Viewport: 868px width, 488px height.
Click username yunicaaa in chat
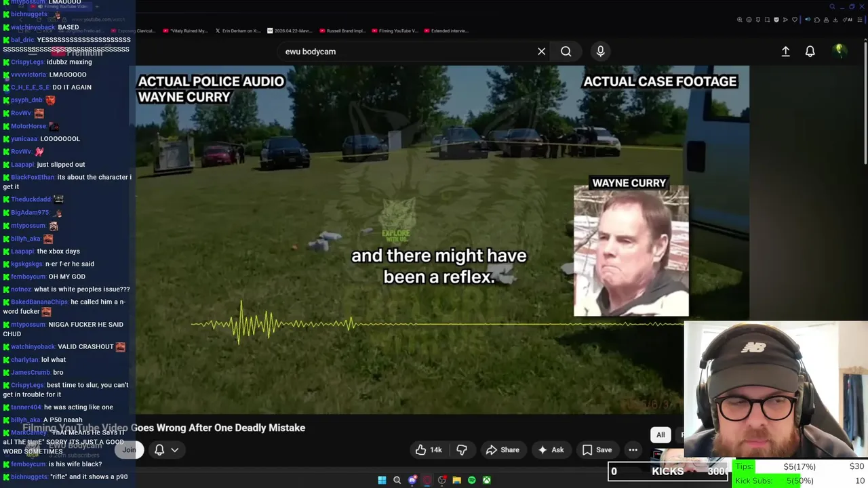(24, 139)
